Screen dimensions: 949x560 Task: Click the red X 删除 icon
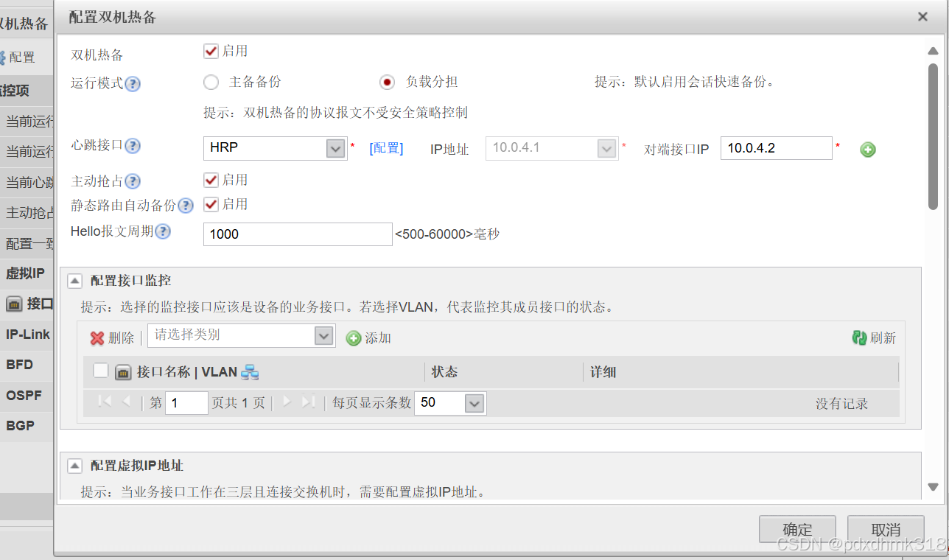[97, 338]
